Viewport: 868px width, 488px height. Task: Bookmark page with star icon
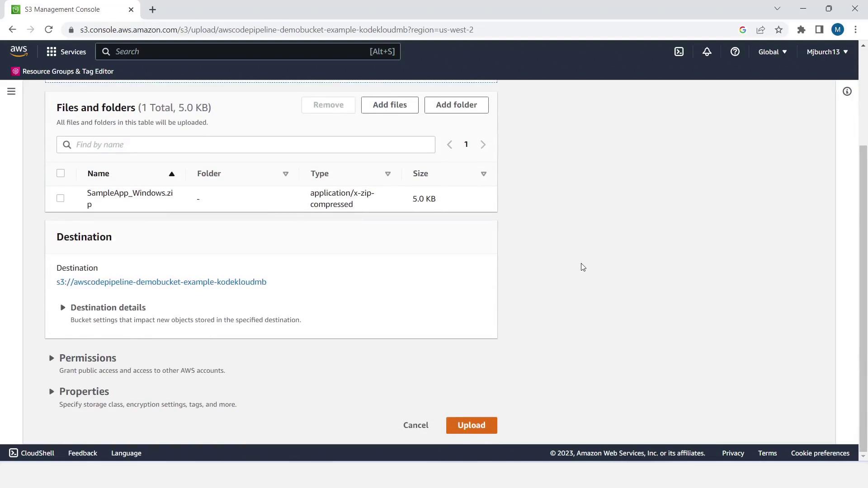[x=778, y=30]
